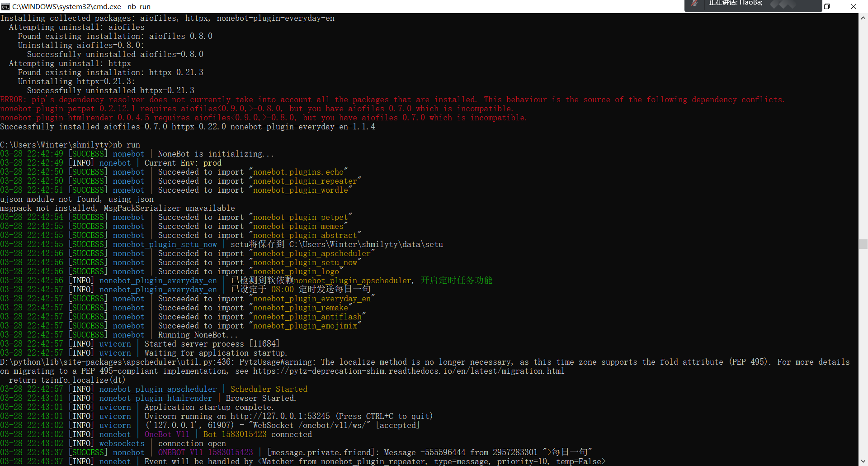
Task: Click the 'Browser Started' log entry
Action: coord(261,398)
